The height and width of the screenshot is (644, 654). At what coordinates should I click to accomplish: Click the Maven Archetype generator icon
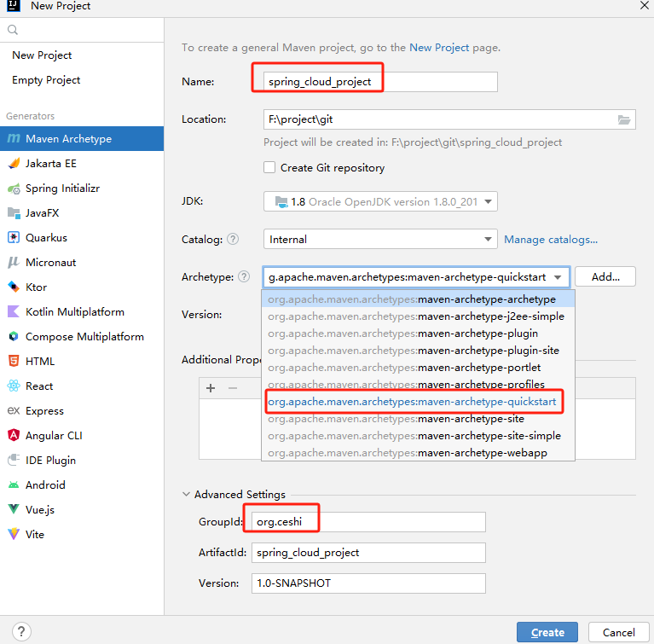pos(14,138)
